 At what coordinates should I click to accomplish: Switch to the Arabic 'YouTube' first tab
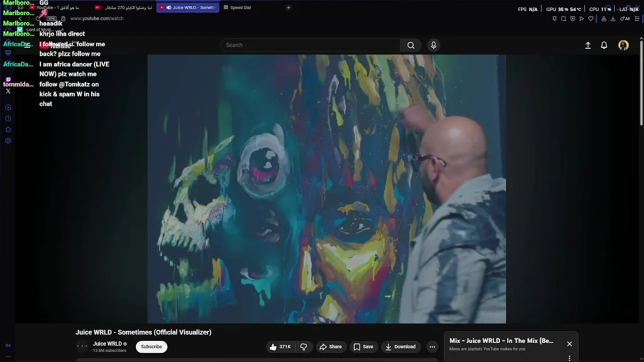[x=58, y=8]
